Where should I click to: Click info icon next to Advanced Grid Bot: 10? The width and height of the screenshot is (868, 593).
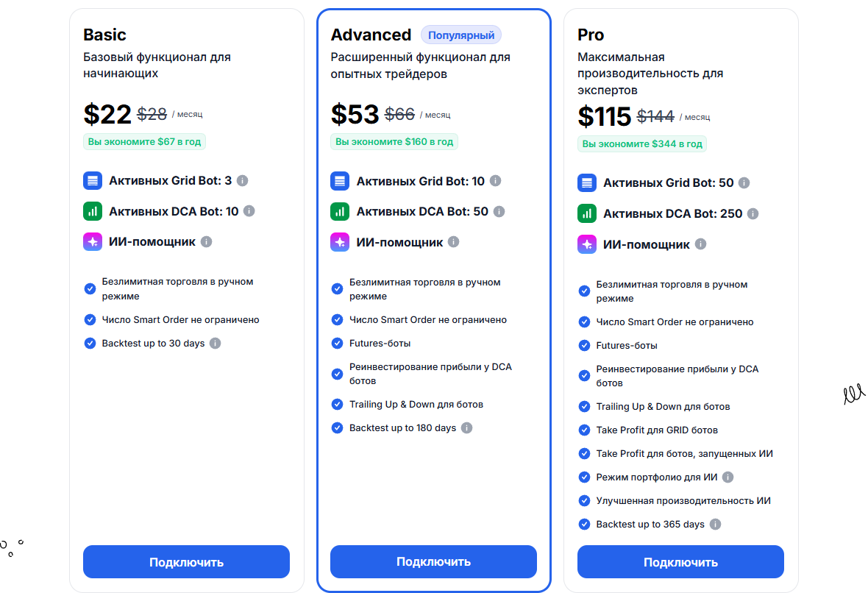coord(496,180)
